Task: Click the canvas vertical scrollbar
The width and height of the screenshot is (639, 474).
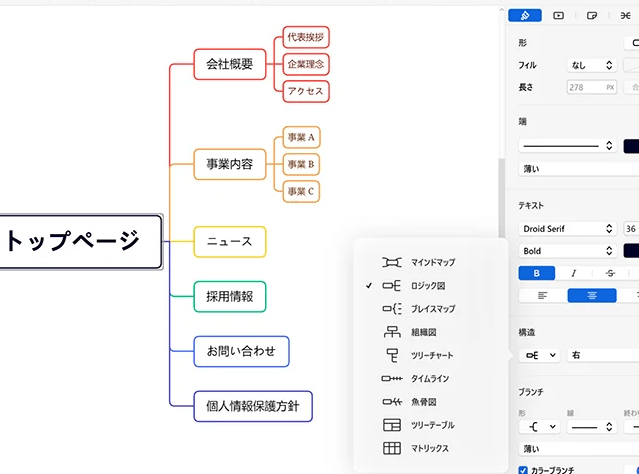Action: [x=502, y=198]
